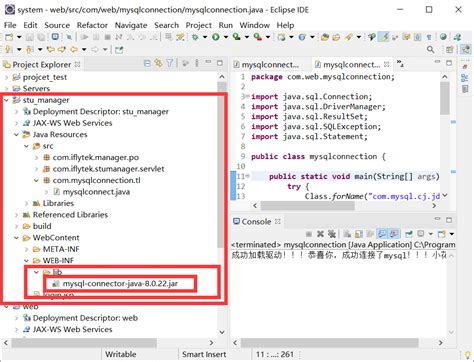This screenshot has width=474, height=362.
Task: Toggle Console Scroll Lock
Action: point(358,234)
